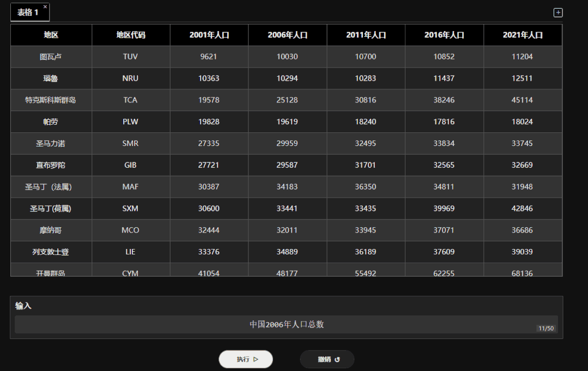Click the 2001年人口 column header

click(209, 35)
